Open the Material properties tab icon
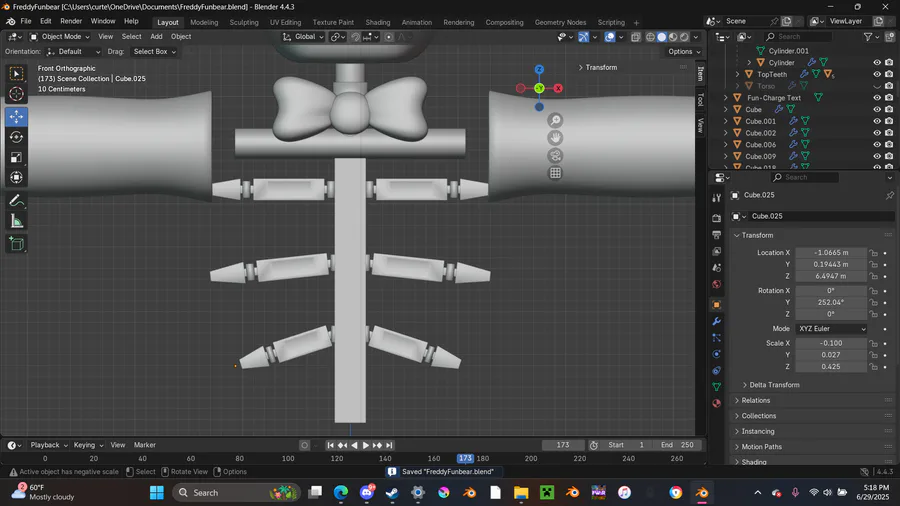900x506 pixels. pos(716,403)
